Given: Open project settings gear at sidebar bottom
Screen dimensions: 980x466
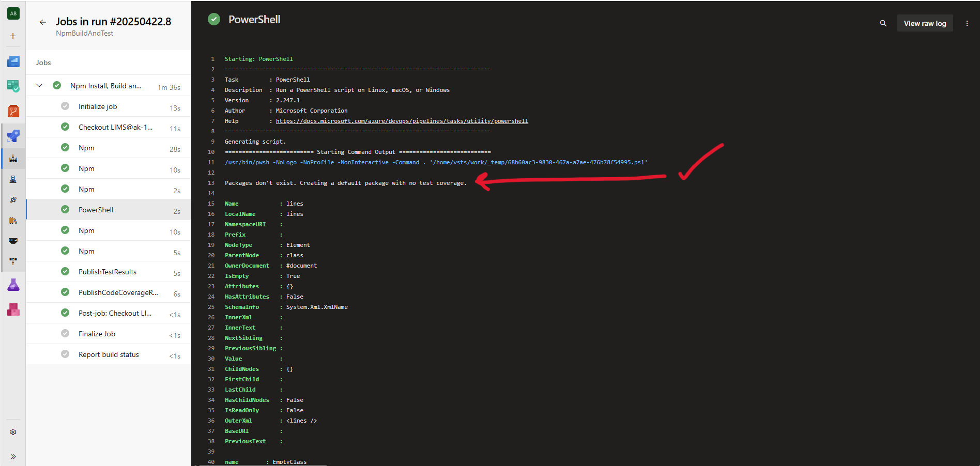Looking at the screenshot, I should pos(13,432).
